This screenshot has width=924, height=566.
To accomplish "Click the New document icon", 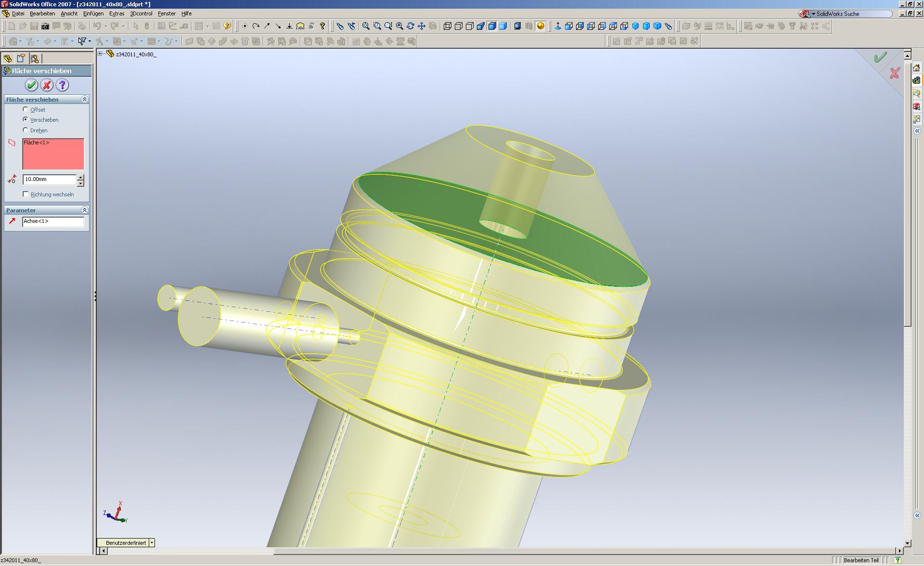I will [12, 26].
